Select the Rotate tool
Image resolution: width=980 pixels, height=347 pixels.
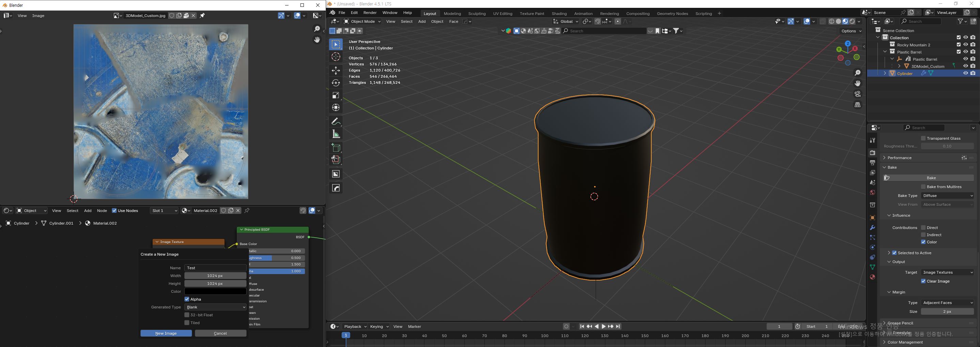coord(336,82)
